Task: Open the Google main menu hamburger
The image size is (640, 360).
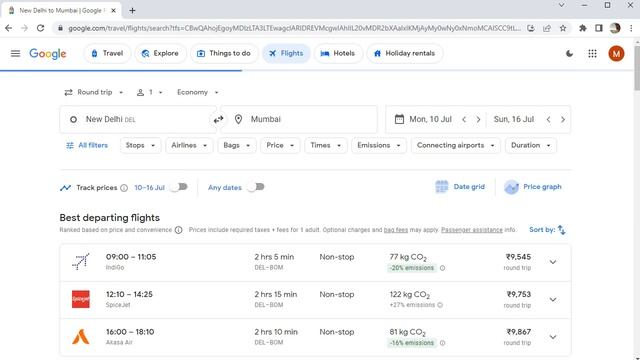Action: click(16, 53)
